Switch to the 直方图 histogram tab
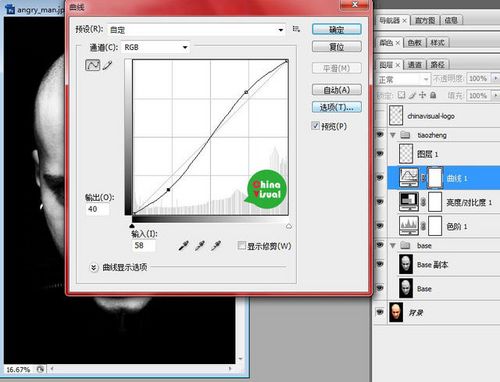 pos(425,20)
